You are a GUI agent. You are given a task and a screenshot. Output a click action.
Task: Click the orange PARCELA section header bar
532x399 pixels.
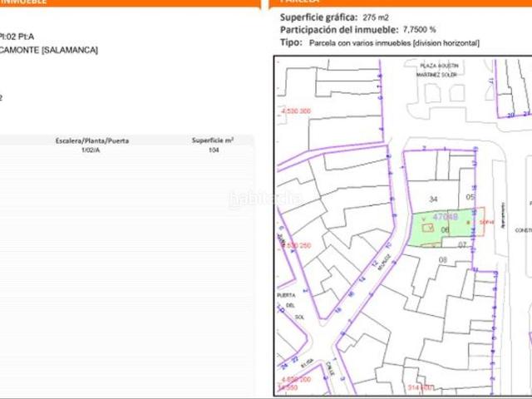pyautogui.click(x=399, y=3)
